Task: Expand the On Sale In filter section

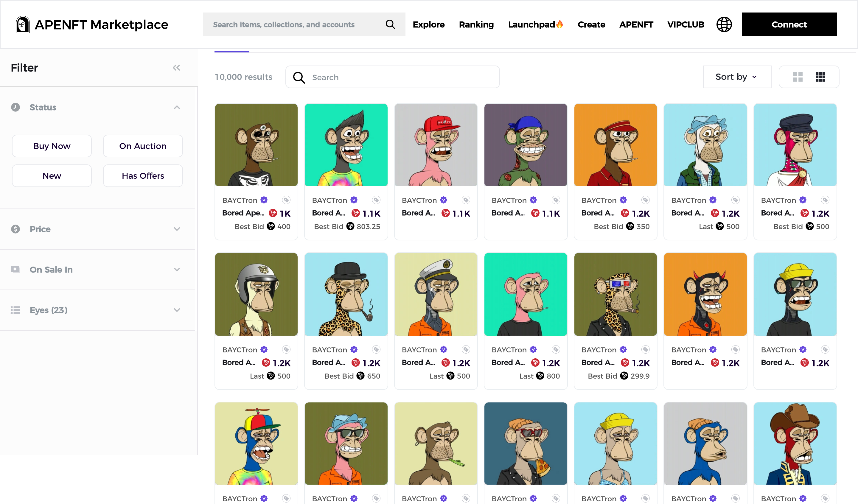Action: coord(177,270)
